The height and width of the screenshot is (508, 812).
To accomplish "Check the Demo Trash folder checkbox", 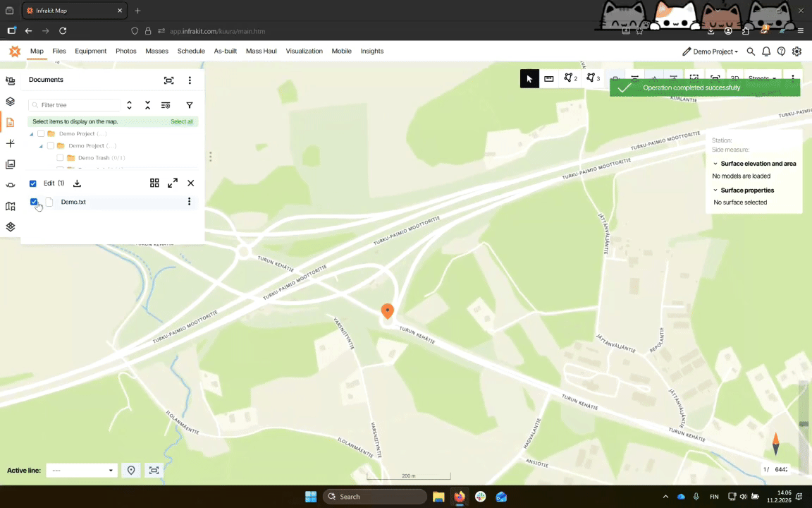I will click(x=60, y=157).
